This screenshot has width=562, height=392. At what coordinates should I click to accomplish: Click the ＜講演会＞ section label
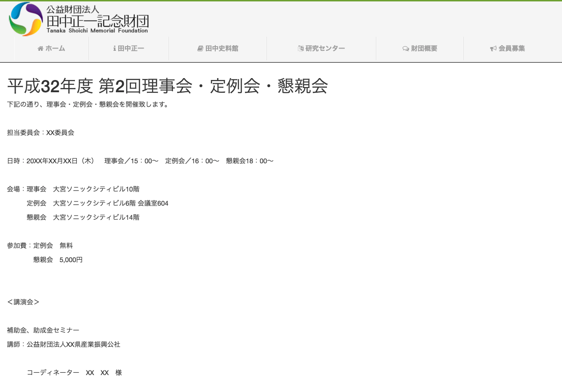coord(23,302)
